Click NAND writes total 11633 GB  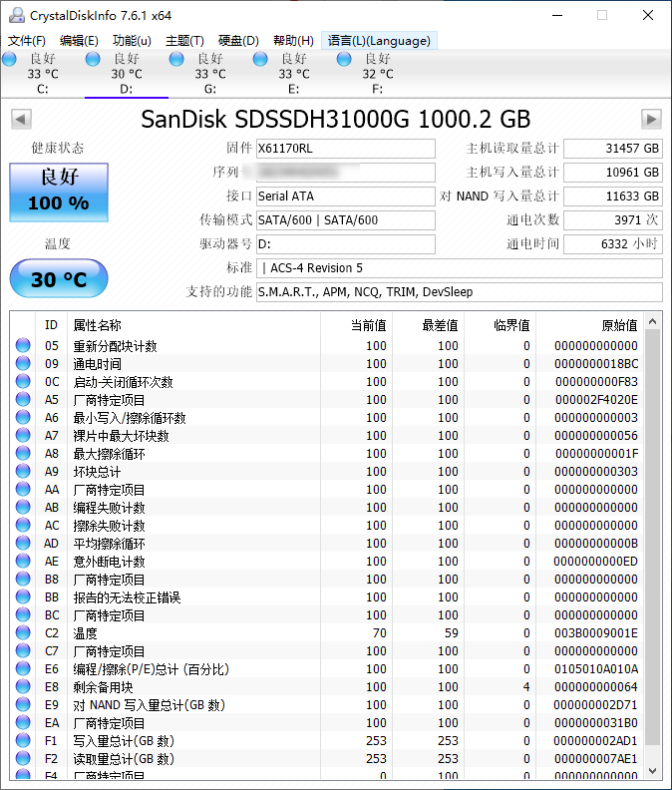pos(612,196)
